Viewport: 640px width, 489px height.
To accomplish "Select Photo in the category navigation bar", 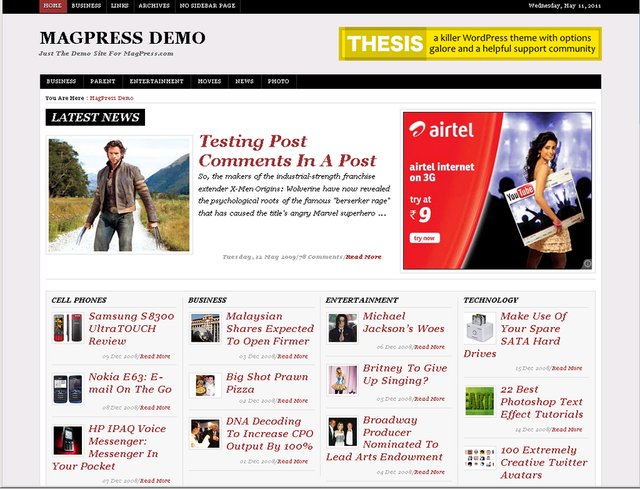I will click(x=278, y=81).
